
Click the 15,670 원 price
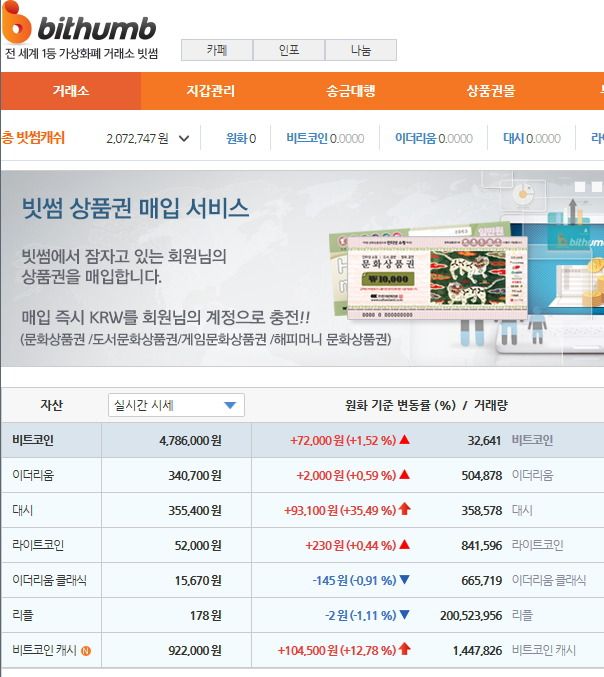[198, 580]
